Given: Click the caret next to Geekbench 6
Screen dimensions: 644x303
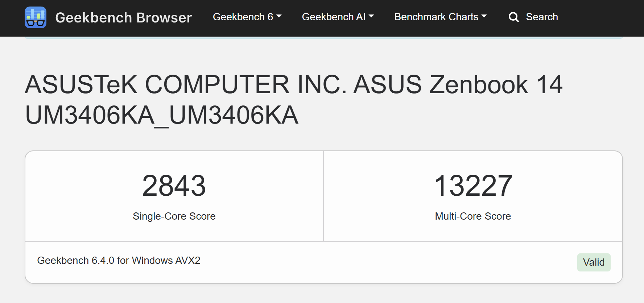Looking at the screenshot, I should (x=279, y=16).
